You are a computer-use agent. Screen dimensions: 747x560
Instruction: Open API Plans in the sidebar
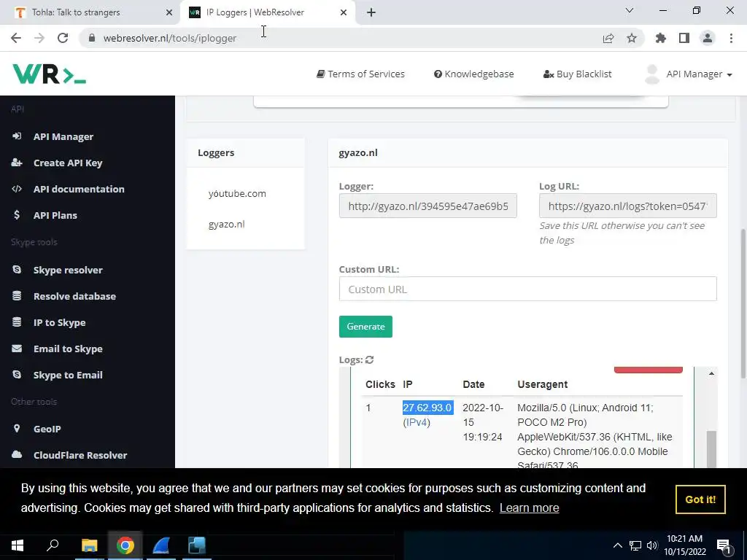[55, 215]
